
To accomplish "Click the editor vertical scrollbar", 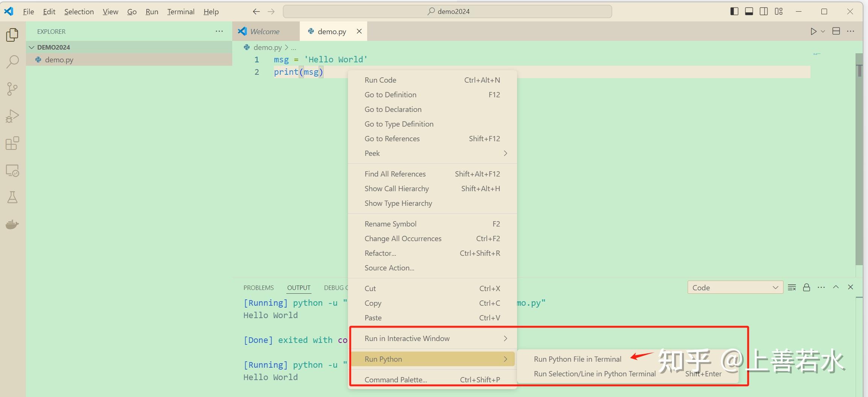I will tap(859, 159).
